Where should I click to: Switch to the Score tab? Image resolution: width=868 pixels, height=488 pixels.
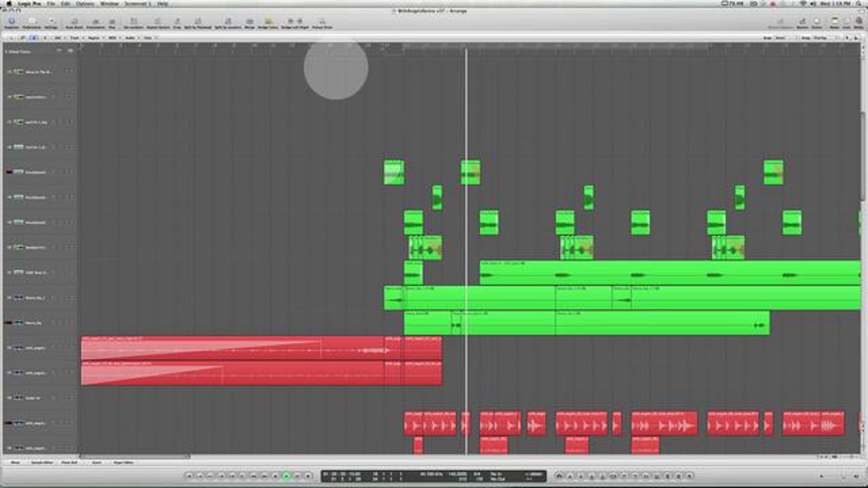[x=96, y=462]
